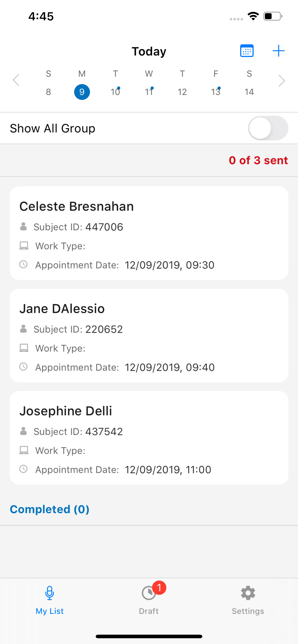Tap the clock icon on Celeste's appointment
The height and width of the screenshot is (644, 298).
click(x=24, y=264)
